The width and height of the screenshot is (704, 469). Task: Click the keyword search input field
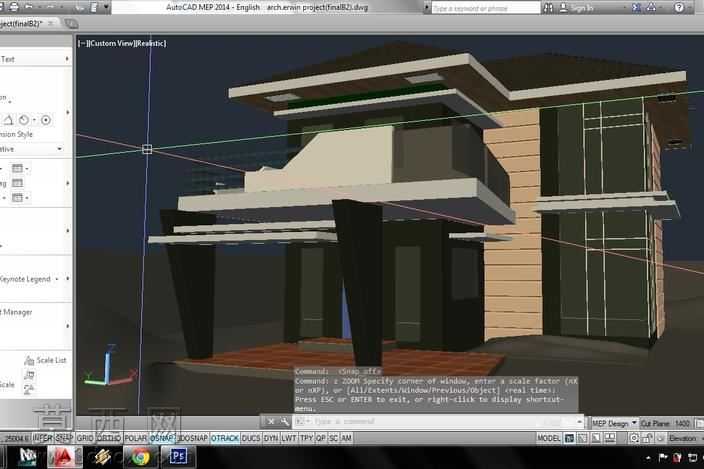[486, 8]
